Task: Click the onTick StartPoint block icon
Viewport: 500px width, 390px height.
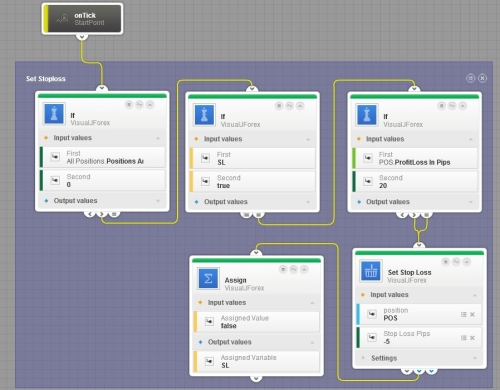Action: (62, 19)
